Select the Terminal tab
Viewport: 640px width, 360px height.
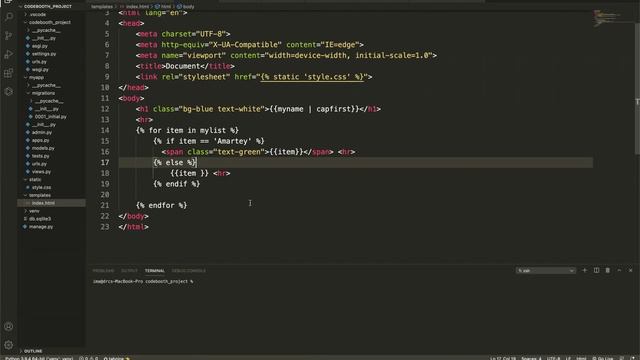[x=155, y=271]
